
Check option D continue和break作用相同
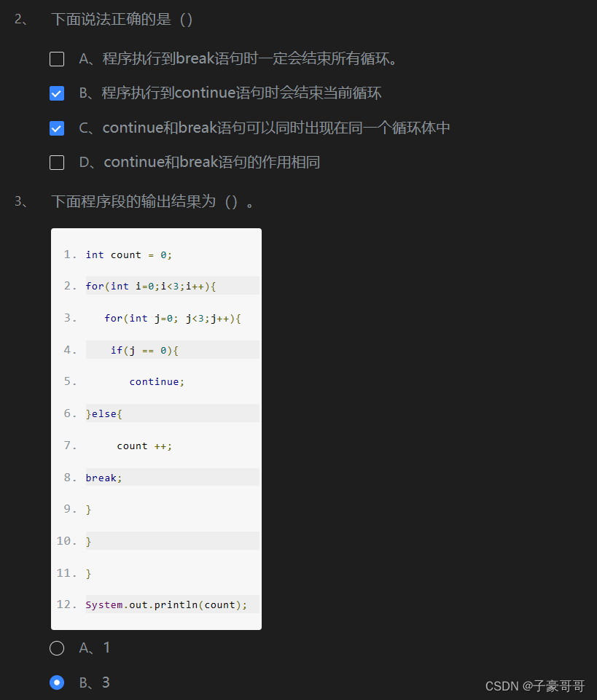point(57,163)
